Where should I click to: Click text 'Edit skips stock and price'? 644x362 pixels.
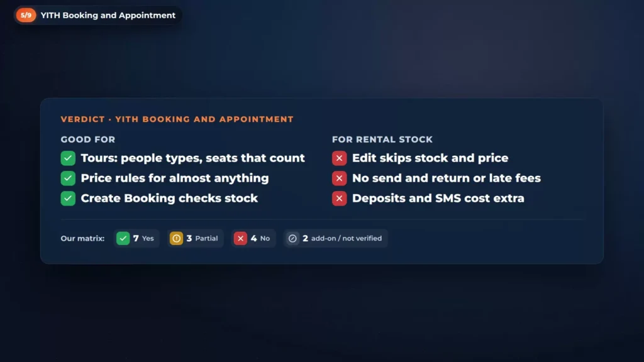(430, 158)
